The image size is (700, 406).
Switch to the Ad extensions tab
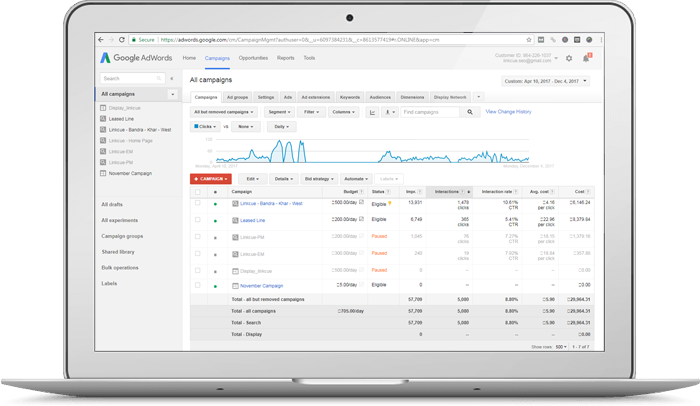316,97
